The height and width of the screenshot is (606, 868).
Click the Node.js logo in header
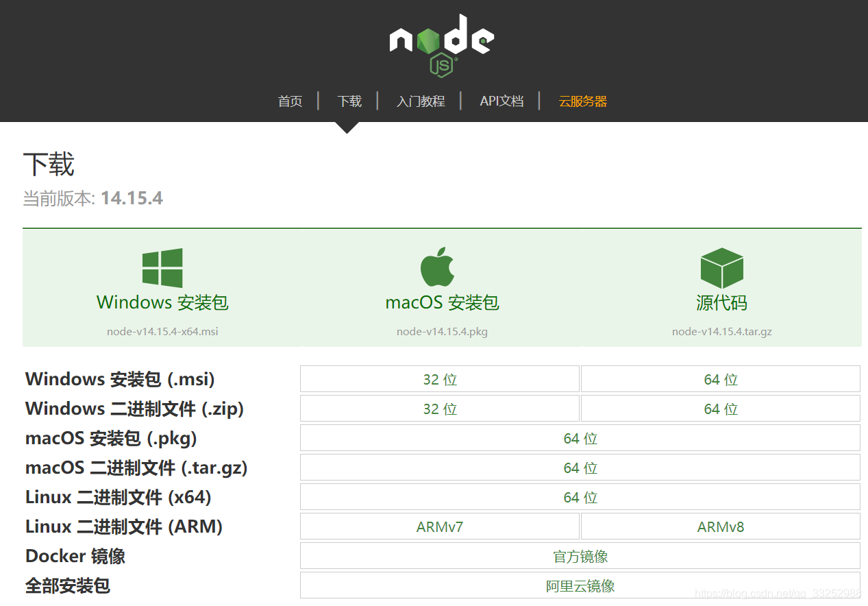(442, 45)
